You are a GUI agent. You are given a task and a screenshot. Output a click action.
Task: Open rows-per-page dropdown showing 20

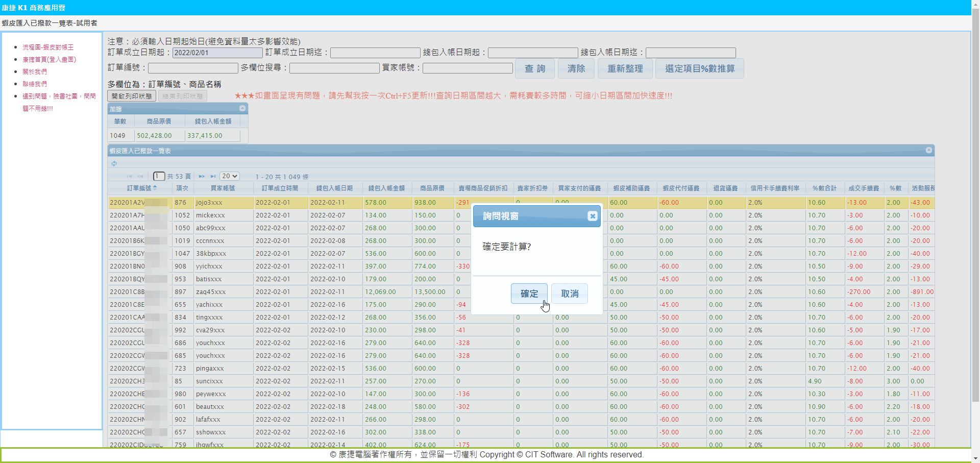tap(230, 176)
